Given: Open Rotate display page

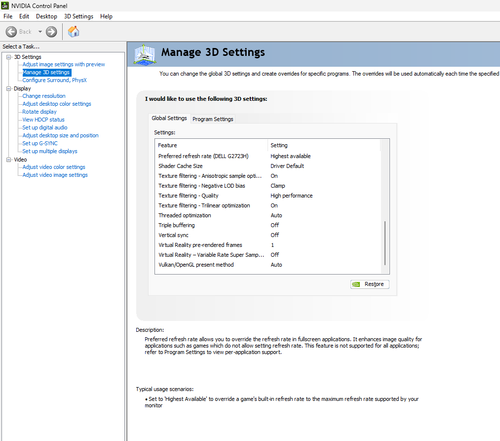Looking at the screenshot, I should (39, 112).
